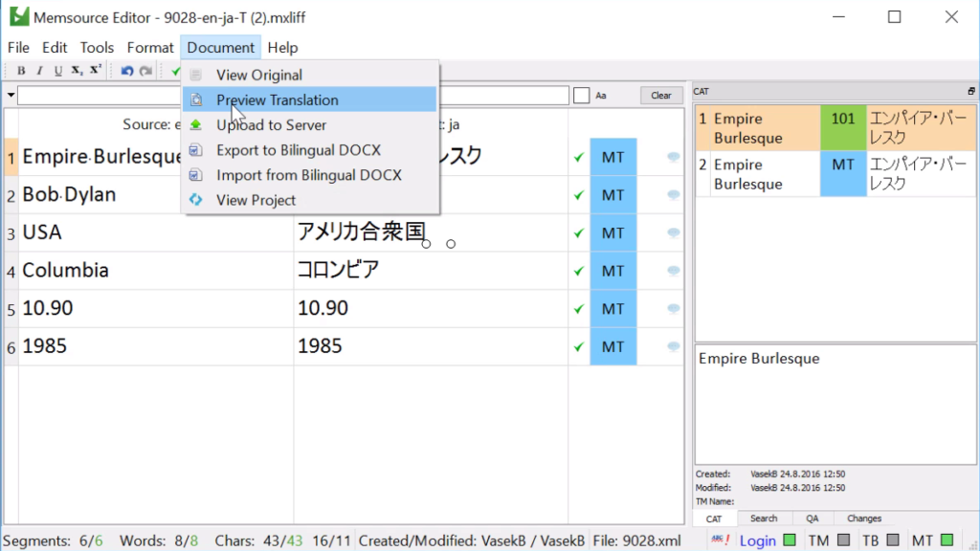The width and height of the screenshot is (980, 551).
Task: Open the Help menu
Action: click(282, 48)
